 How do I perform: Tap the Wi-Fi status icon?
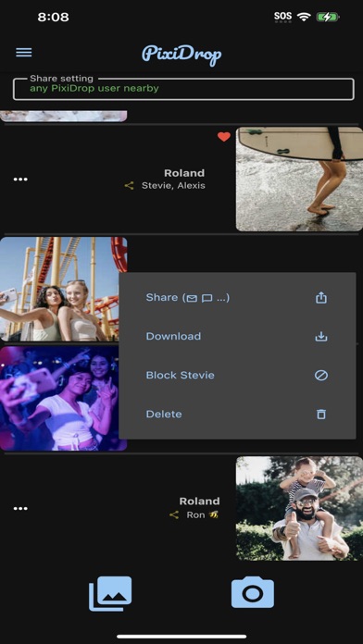coord(304,17)
